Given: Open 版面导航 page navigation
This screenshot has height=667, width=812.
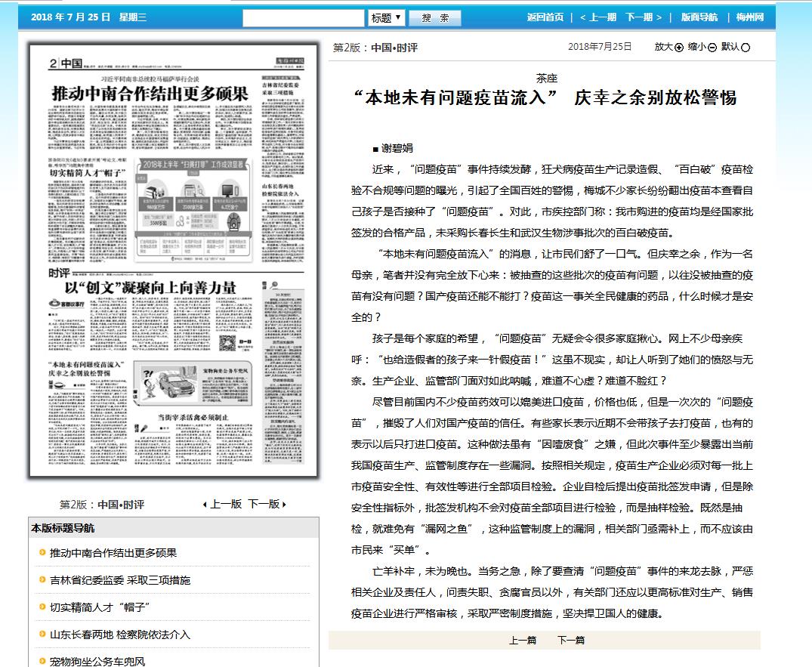Looking at the screenshot, I should pos(699,17).
